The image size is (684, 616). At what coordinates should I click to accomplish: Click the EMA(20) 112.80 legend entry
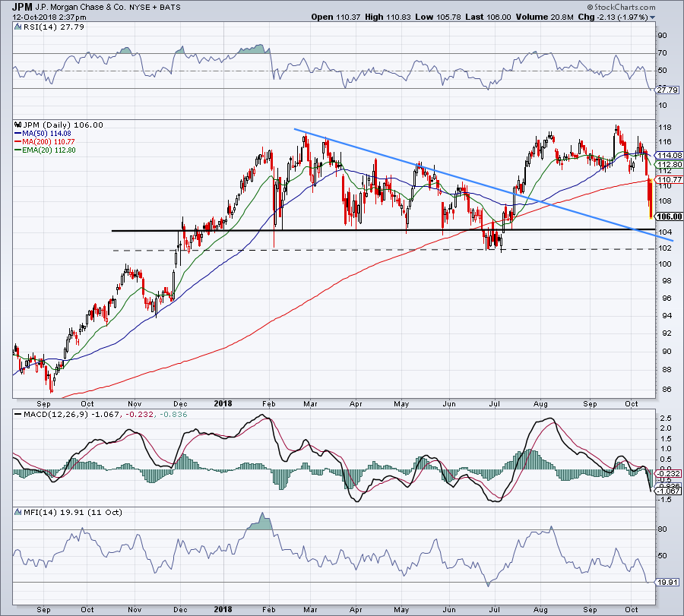tap(45, 150)
